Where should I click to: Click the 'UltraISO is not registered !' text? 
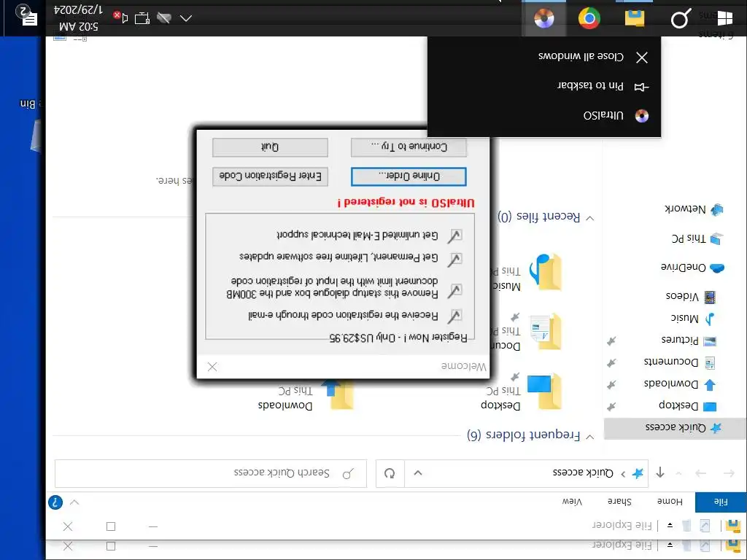point(406,203)
